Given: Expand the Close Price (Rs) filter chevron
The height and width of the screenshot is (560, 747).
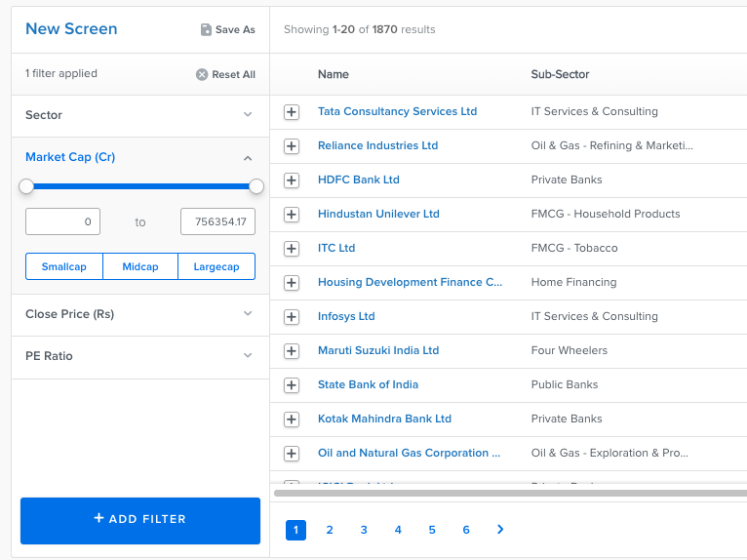Looking at the screenshot, I should pyautogui.click(x=248, y=313).
